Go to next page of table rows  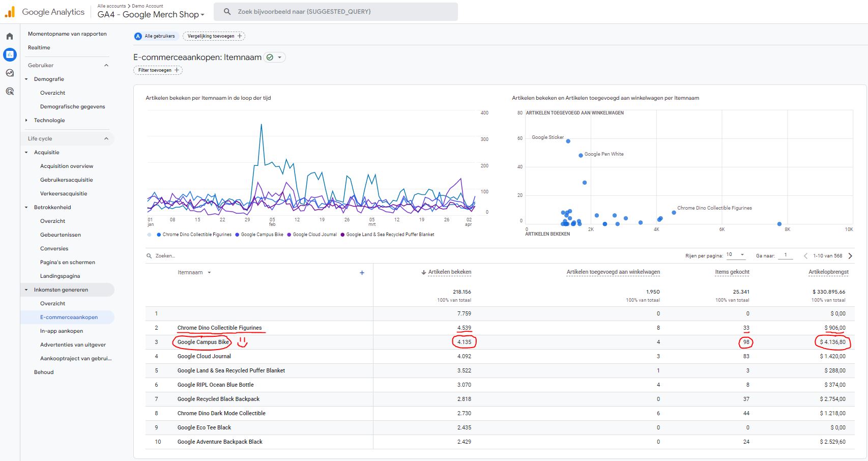(850, 256)
